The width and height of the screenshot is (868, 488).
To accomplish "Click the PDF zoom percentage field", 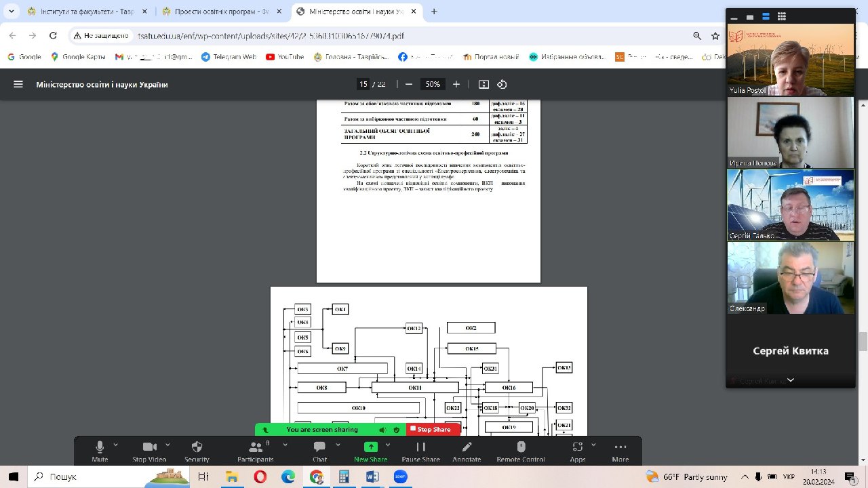I will (433, 84).
